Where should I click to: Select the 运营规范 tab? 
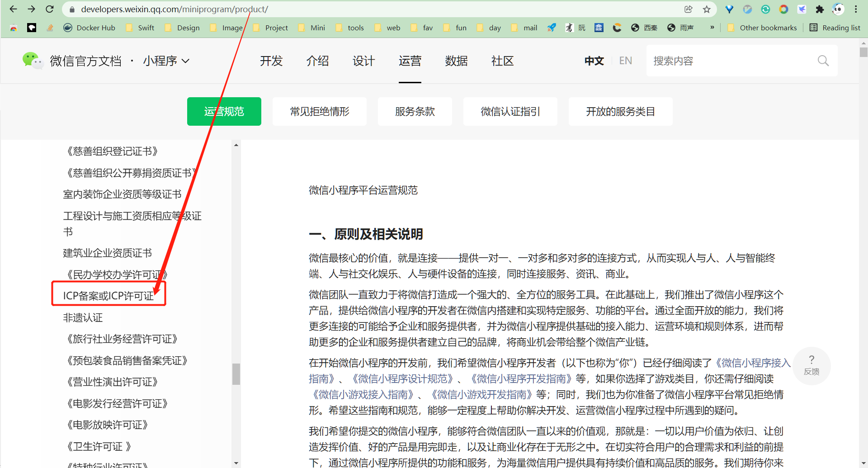[224, 111]
